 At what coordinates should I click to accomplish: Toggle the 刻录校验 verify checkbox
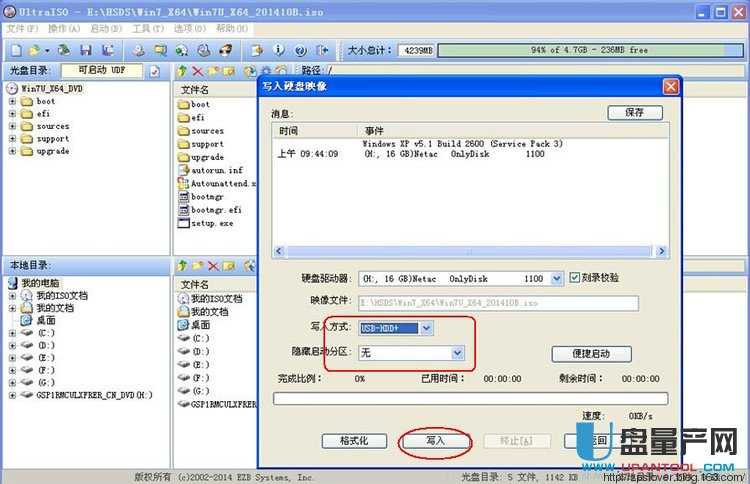coord(574,277)
